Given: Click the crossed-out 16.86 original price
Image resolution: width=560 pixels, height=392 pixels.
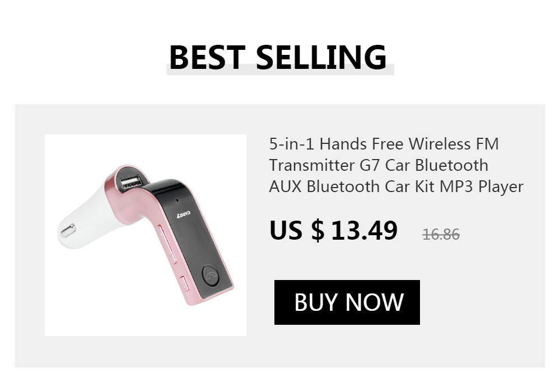Looking at the screenshot, I should (x=441, y=235).
